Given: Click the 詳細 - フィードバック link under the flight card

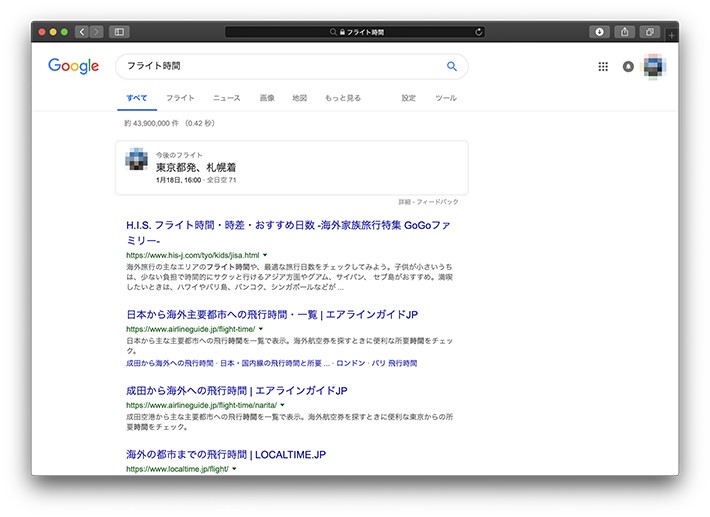Looking at the screenshot, I should tap(428, 202).
